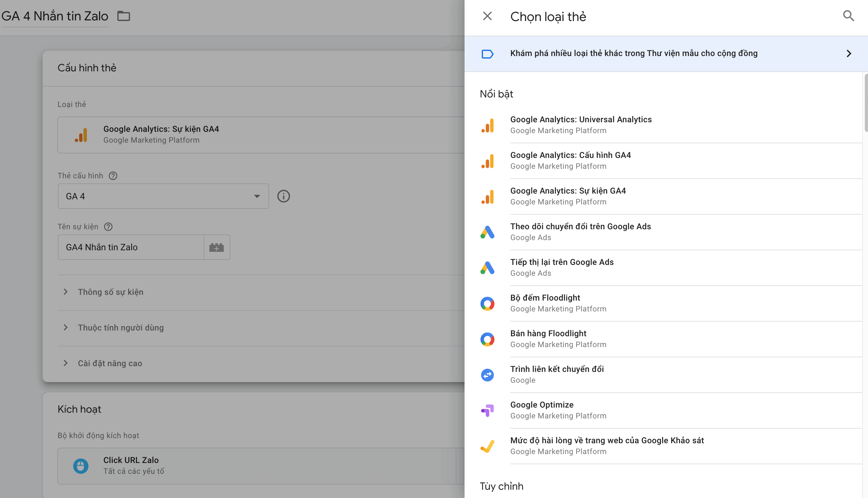Click the Google Khảo sát checkmark icon
868x498 pixels.
click(488, 446)
